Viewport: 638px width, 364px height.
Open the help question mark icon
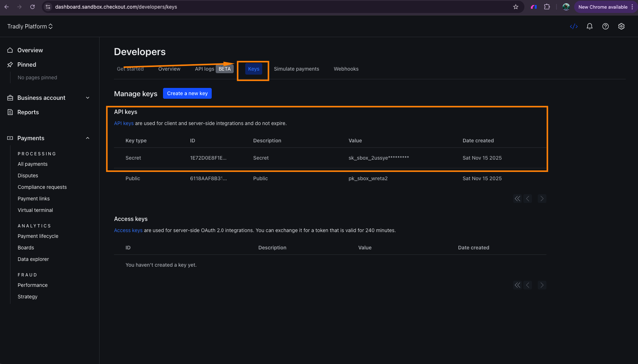coord(605,26)
